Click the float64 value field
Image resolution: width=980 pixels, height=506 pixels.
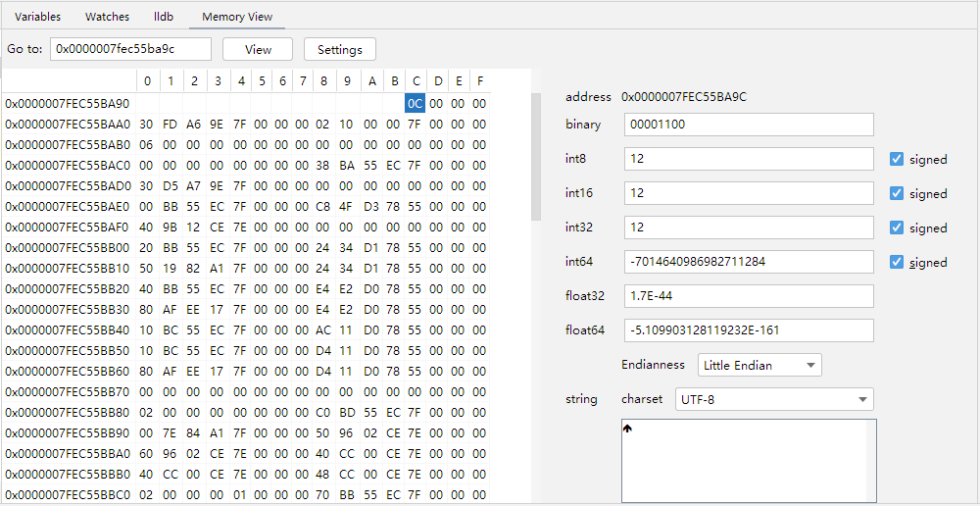pyautogui.click(x=748, y=330)
